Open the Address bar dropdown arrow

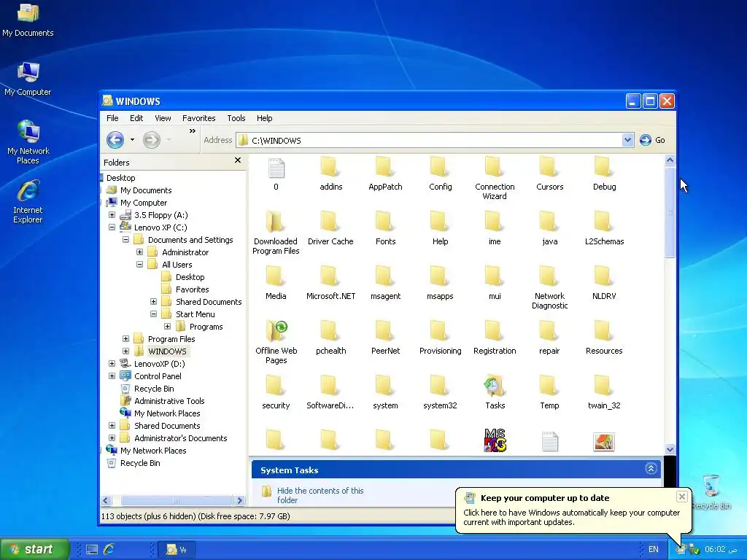click(x=627, y=140)
